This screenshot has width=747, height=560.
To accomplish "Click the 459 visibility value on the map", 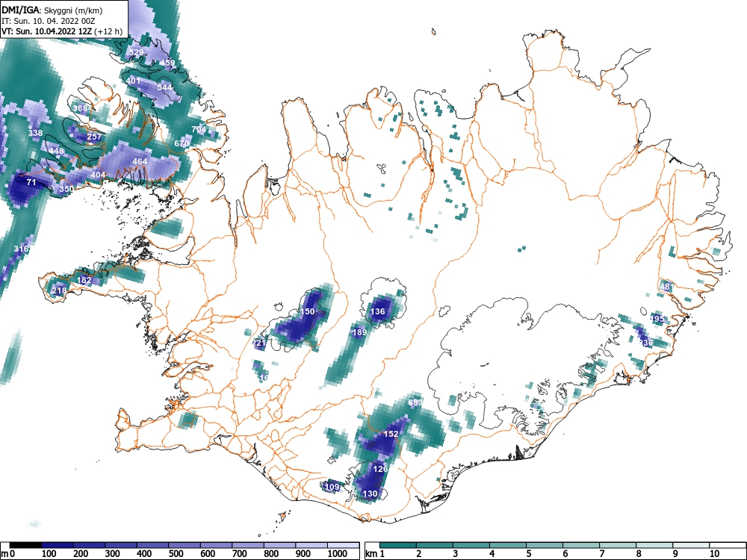I will (x=167, y=63).
